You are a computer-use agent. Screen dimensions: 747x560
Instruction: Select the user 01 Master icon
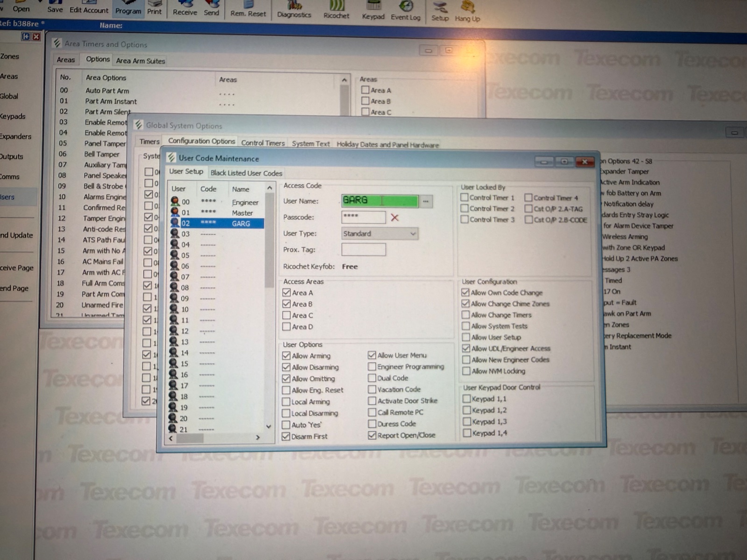click(175, 212)
